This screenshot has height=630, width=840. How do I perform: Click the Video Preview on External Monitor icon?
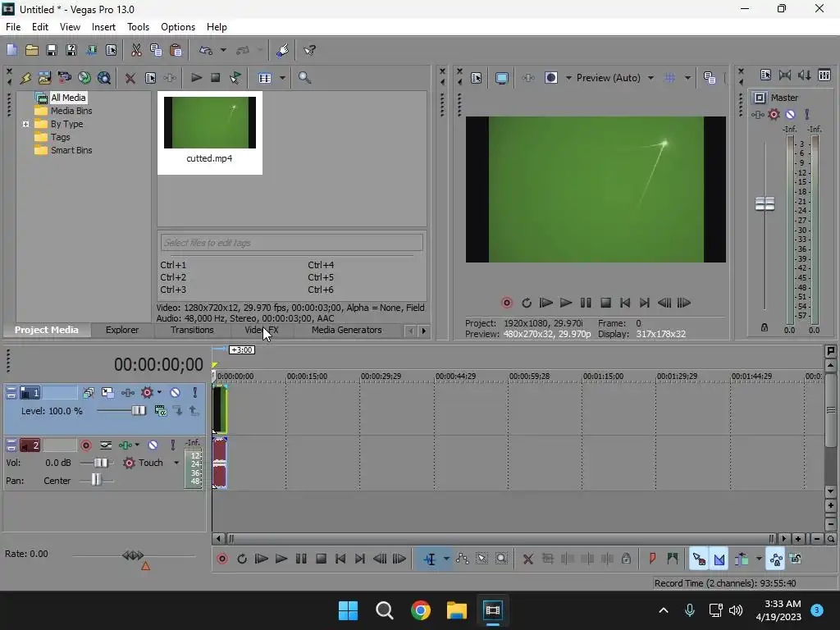(501, 78)
